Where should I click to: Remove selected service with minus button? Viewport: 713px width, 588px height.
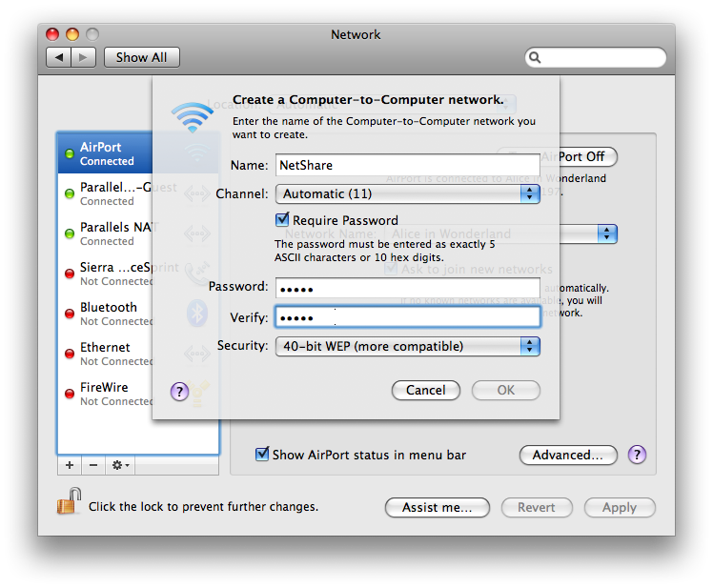(93, 465)
